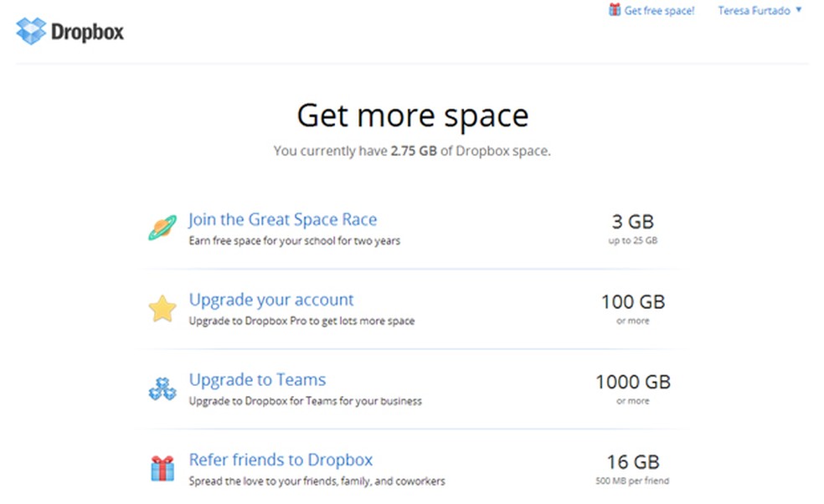
Task: Click the Dropbox wordmark text
Action: [87, 33]
